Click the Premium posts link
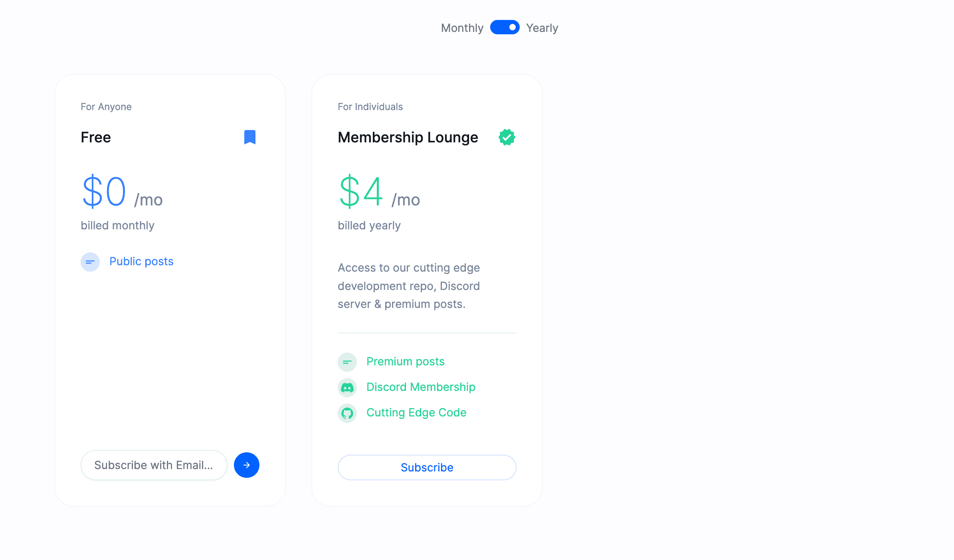Viewport: 954px width, 560px height. click(406, 361)
